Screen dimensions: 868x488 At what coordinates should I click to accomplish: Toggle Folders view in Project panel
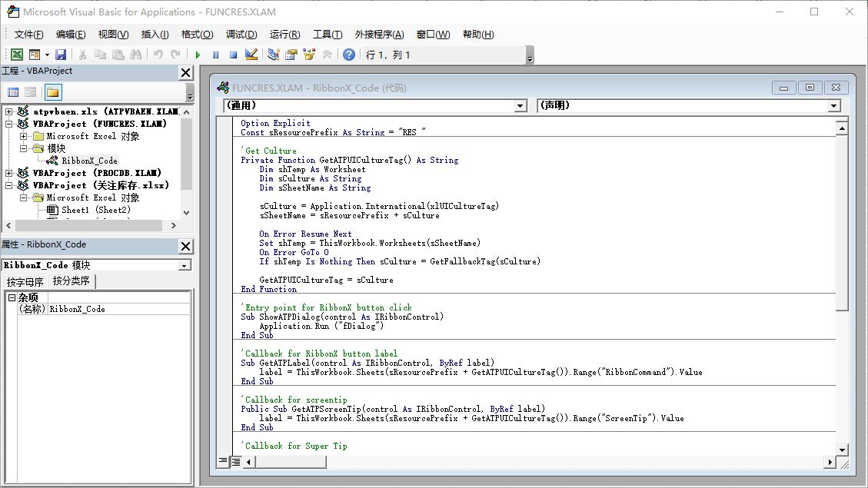click(x=52, y=92)
